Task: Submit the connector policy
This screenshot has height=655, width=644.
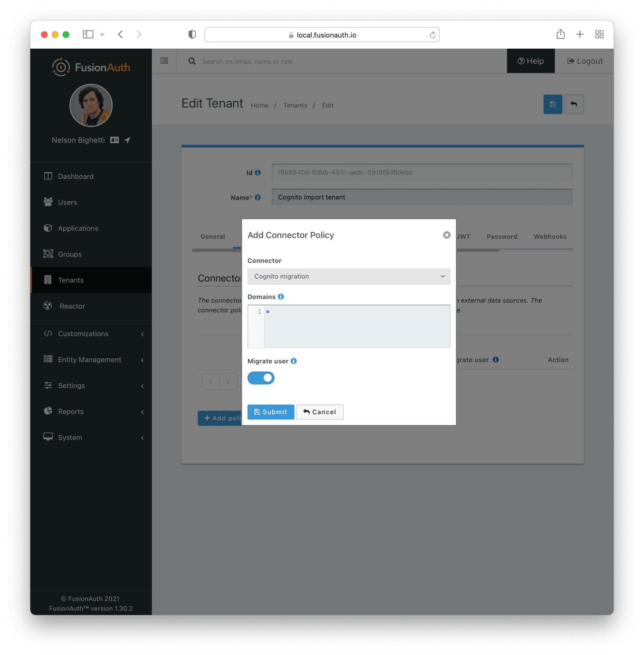Action: pyautogui.click(x=270, y=412)
